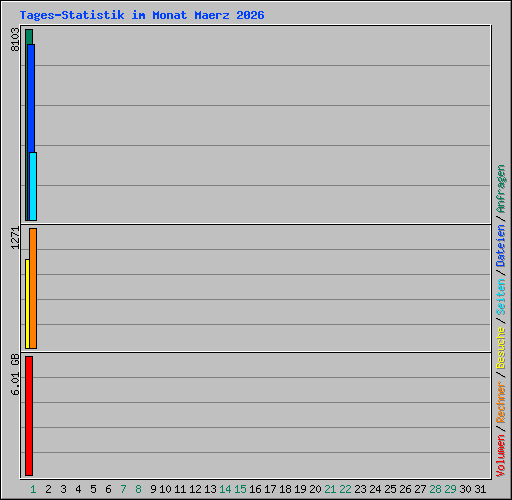The width and height of the screenshot is (512, 500).
Task: Click green weekend day 15 label
Action: pyautogui.click(x=240, y=489)
